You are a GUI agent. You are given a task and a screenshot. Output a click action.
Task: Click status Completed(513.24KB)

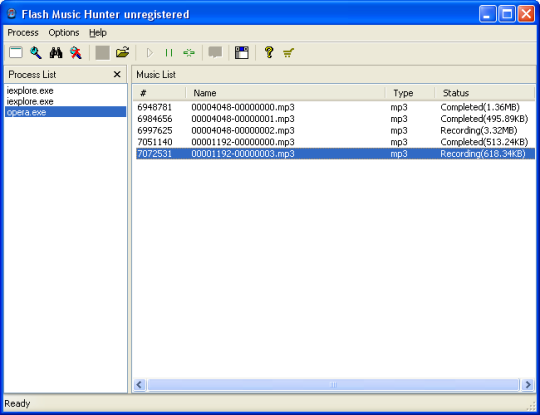(x=484, y=142)
